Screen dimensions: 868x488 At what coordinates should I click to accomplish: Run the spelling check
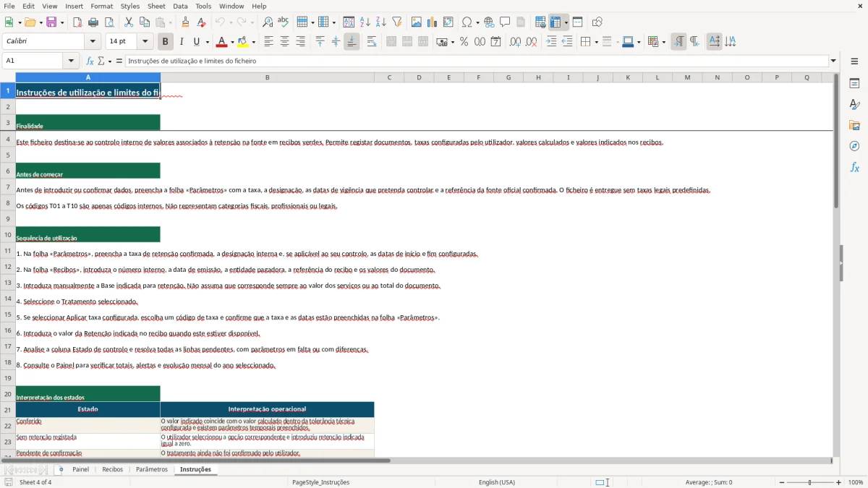pyautogui.click(x=284, y=22)
